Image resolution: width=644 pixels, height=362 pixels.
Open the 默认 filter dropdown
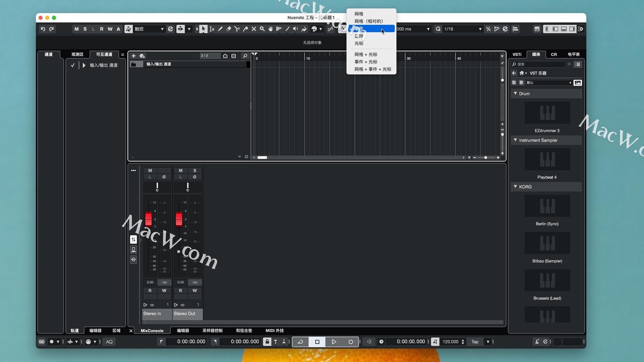549,83
